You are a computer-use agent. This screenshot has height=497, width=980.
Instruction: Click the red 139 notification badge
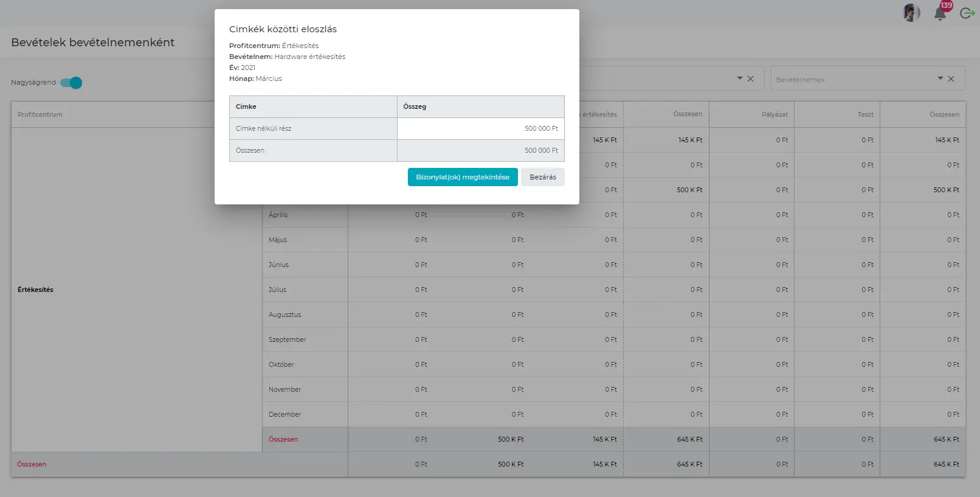point(947,5)
